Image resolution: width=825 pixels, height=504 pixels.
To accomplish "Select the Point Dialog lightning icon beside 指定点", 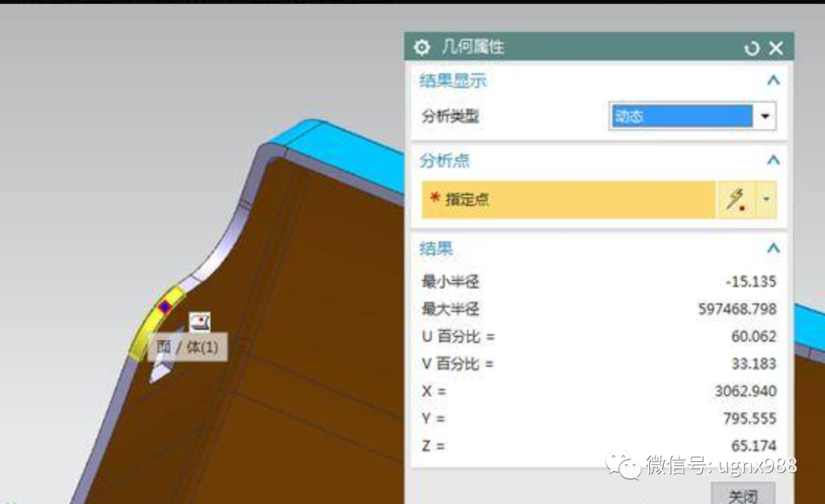I will coord(736,199).
